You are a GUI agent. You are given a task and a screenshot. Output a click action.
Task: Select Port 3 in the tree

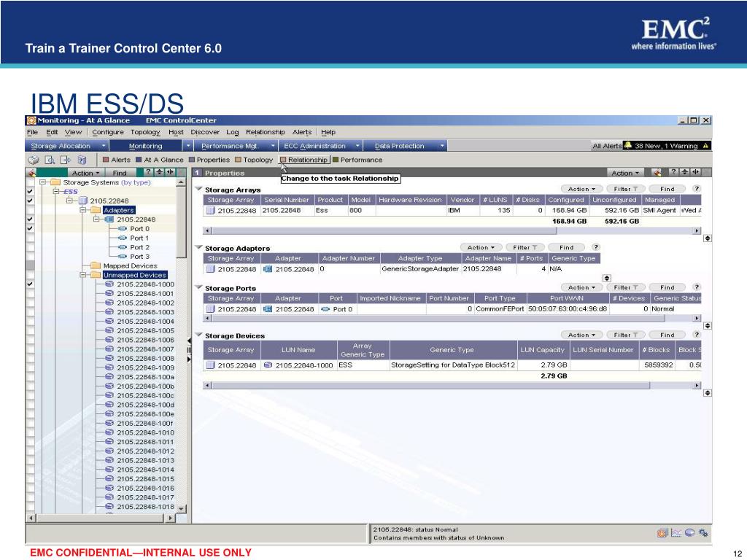click(139, 256)
